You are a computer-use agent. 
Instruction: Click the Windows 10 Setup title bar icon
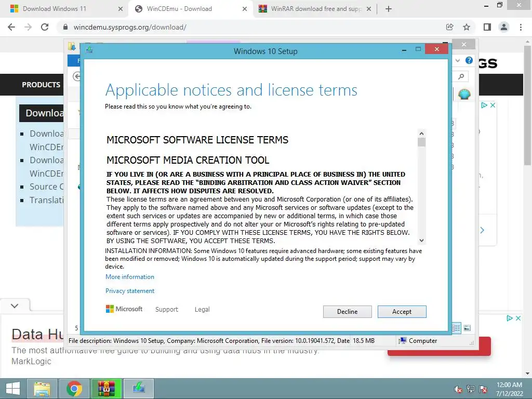coord(89,50)
